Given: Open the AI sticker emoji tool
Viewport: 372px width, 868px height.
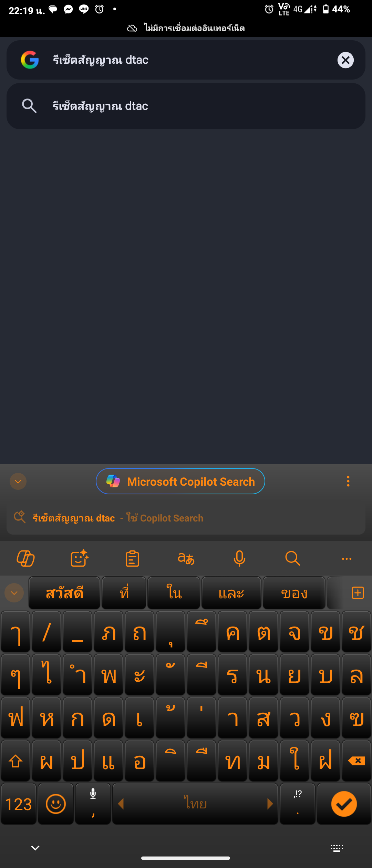Looking at the screenshot, I should point(79,558).
